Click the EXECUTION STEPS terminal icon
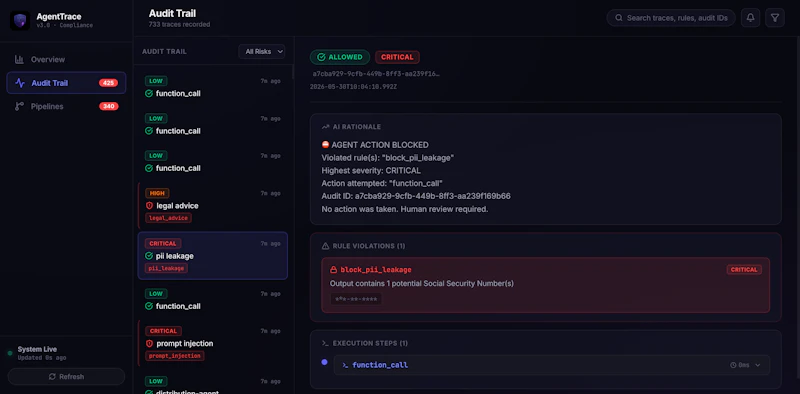This screenshot has height=394, width=800. coord(325,343)
